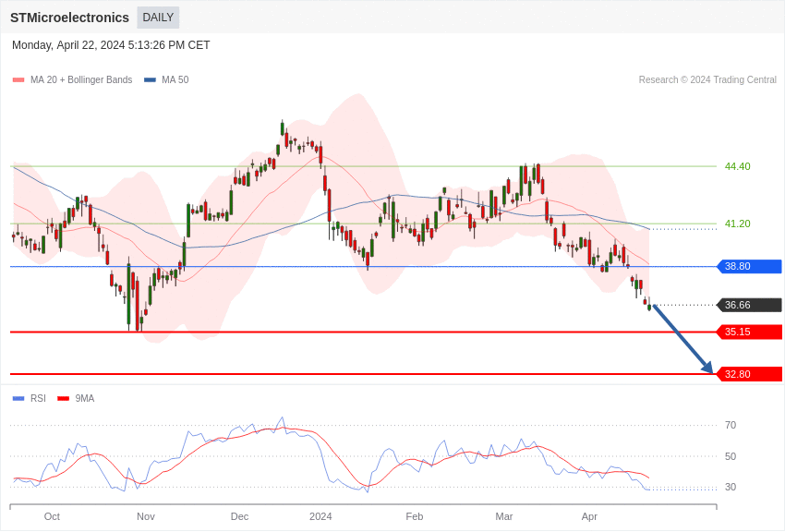The height and width of the screenshot is (532, 785).
Task: Click the STMicroelectronics chart title
Action: pos(69,18)
